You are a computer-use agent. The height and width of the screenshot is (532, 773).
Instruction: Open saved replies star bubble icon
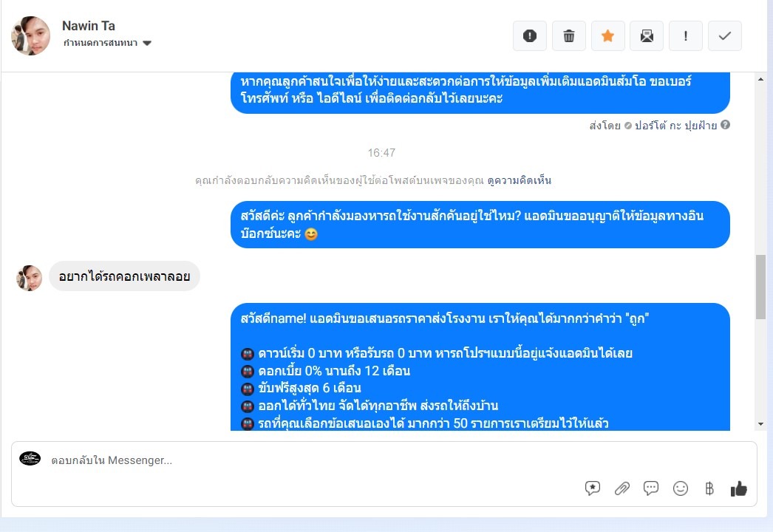pos(593,488)
